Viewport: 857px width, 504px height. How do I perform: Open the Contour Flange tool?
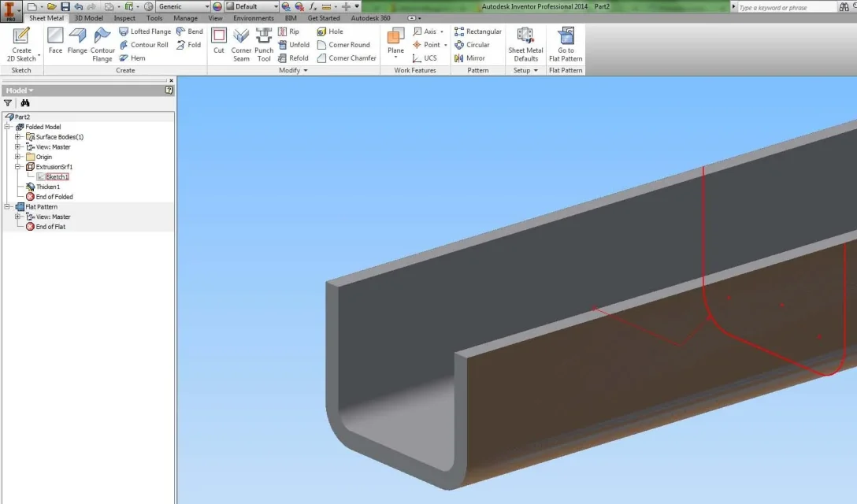coord(102,44)
